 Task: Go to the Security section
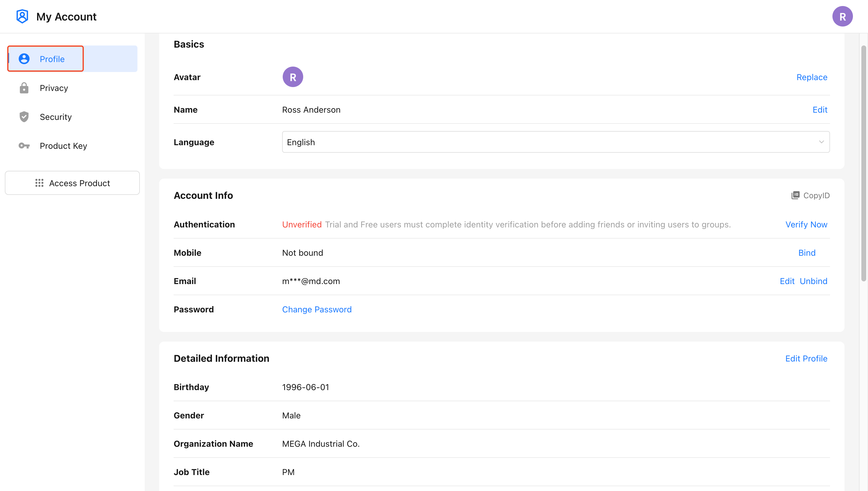tap(72, 117)
